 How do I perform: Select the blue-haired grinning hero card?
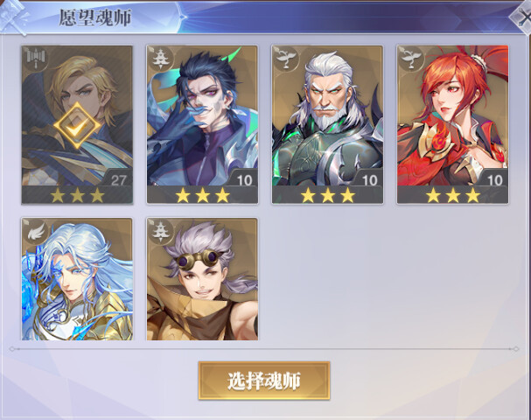coord(202,124)
